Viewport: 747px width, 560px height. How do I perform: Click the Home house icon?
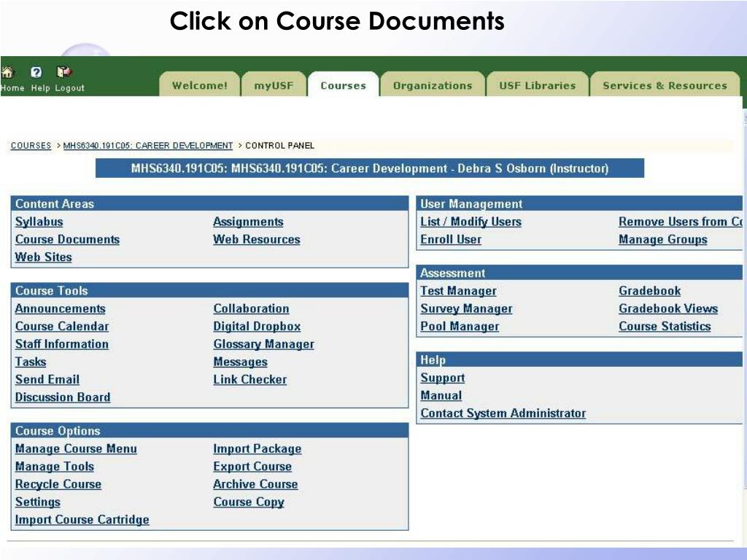[x=7, y=72]
